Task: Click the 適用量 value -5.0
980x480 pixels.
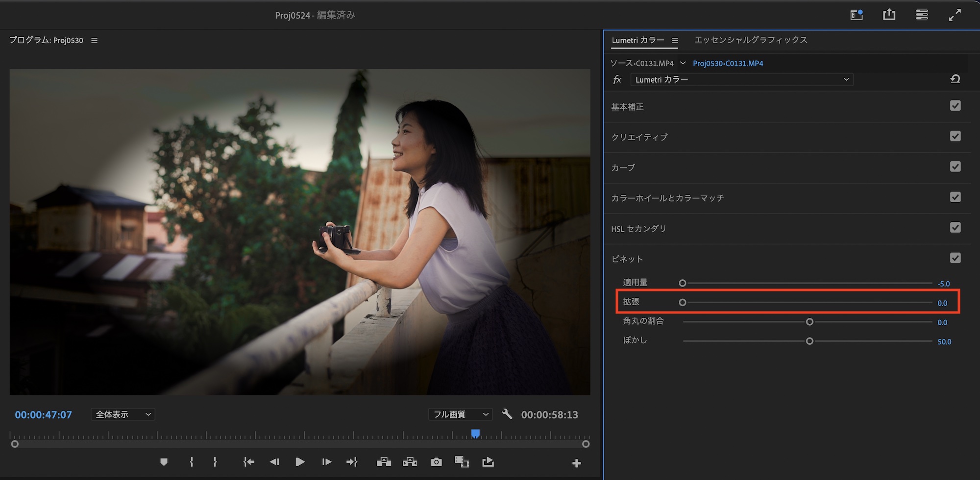Action: click(x=943, y=284)
